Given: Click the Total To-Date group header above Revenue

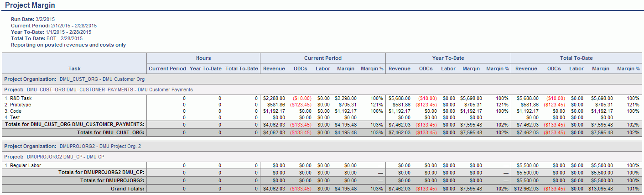Looking at the screenshot, I should coord(576,58).
